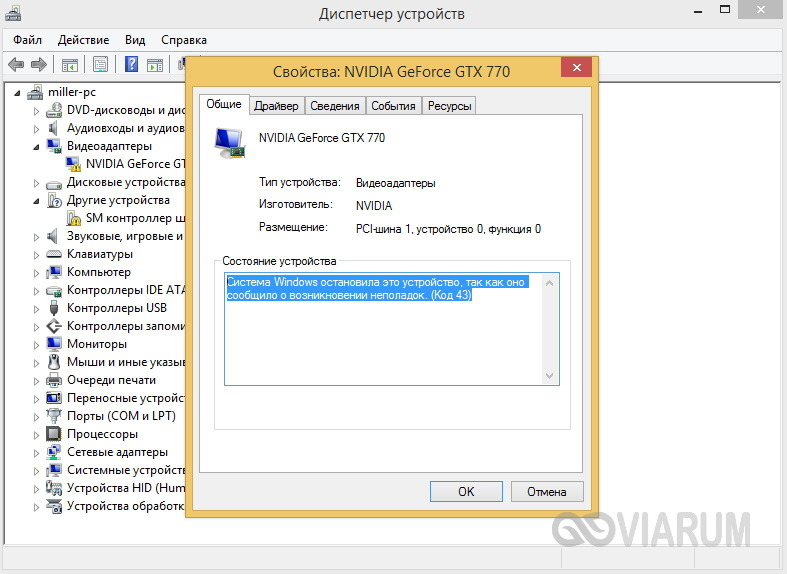Expand the Компьютер branch
The height and width of the screenshot is (574, 787).
(x=36, y=273)
